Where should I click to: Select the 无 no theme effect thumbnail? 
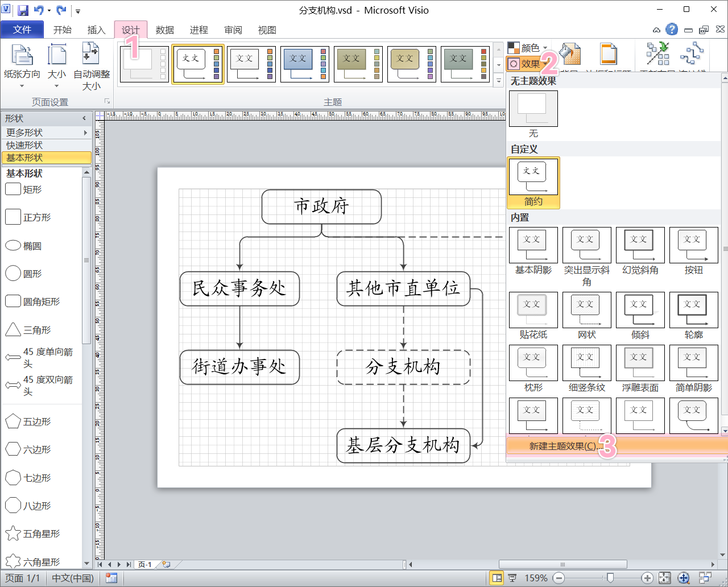pos(533,109)
